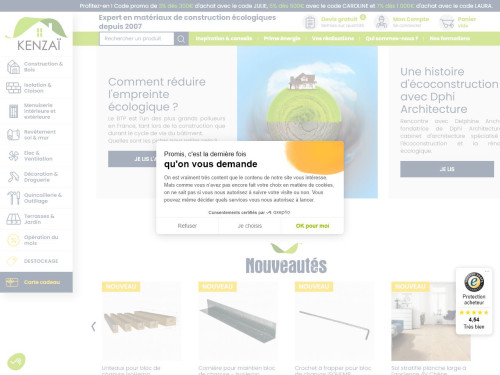This screenshot has height=375, width=500.
Task: Open the Inspiration & conseils menu
Action: pyautogui.click(x=224, y=38)
